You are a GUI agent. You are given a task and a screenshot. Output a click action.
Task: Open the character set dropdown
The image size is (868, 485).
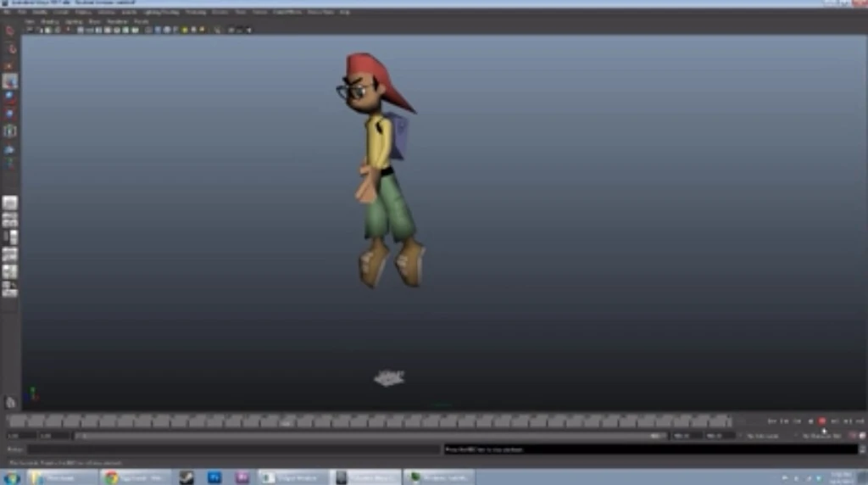821,436
